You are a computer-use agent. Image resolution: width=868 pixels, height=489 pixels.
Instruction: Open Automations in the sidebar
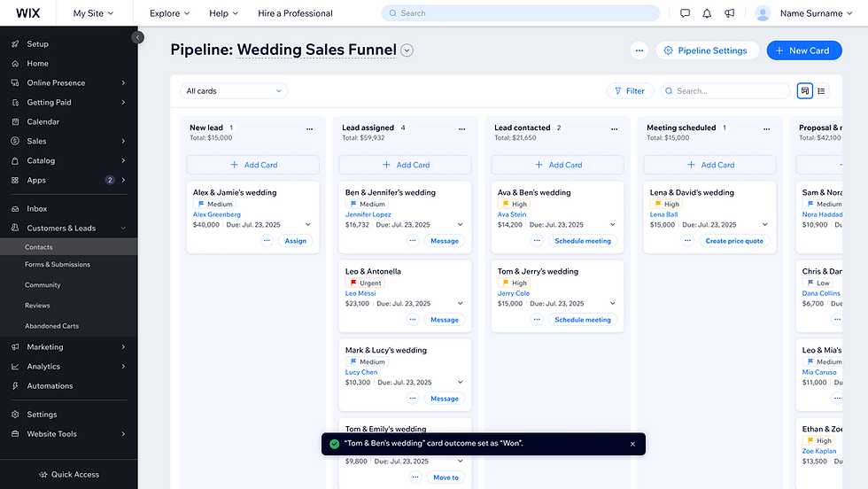[69, 386]
